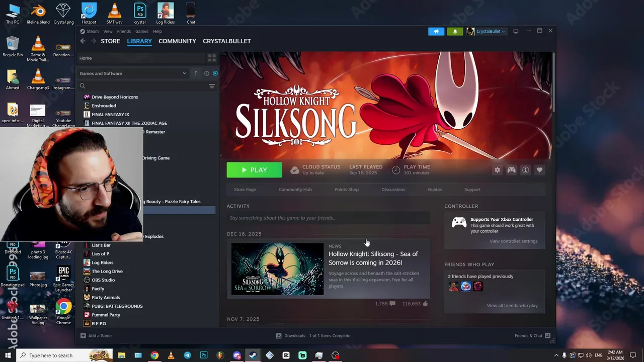644x362 pixels.
Task: Select Drive Beyond Horizons in the library list
Action: [x=115, y=97]
